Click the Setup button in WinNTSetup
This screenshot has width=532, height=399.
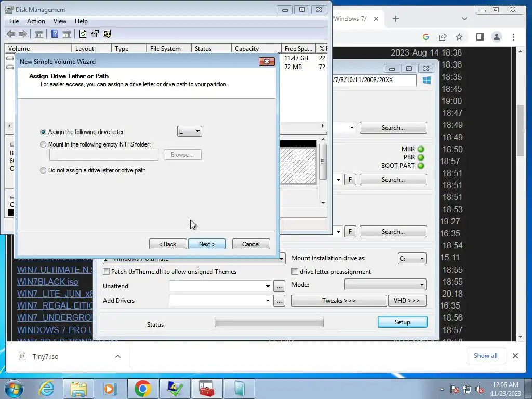coord(403,322)
